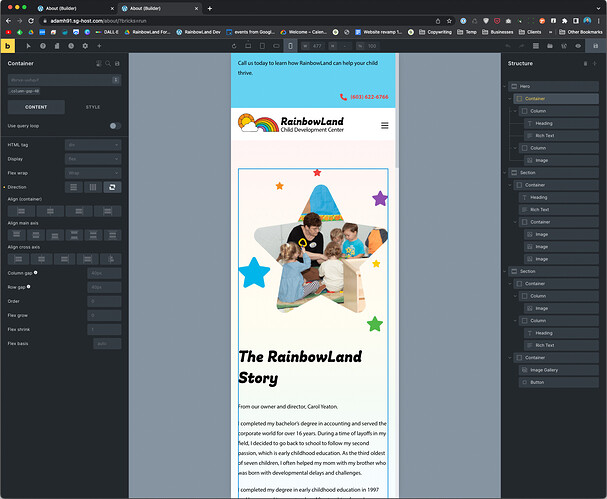Image resolution: width=607 pixels, height=499 pixels.
Task: Click the RainbowLand logo on the canvas
Action: [291, 123]
